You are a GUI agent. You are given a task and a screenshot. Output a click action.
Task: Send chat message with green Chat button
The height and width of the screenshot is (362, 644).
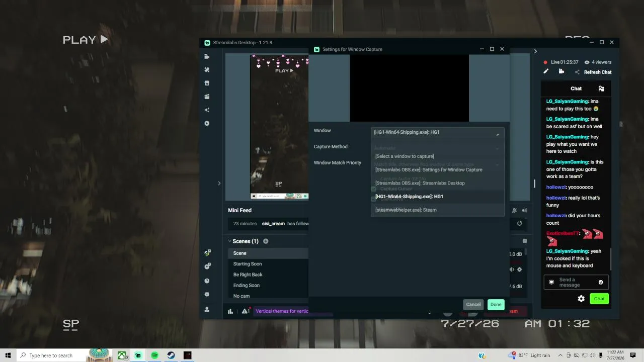point(599,299)
